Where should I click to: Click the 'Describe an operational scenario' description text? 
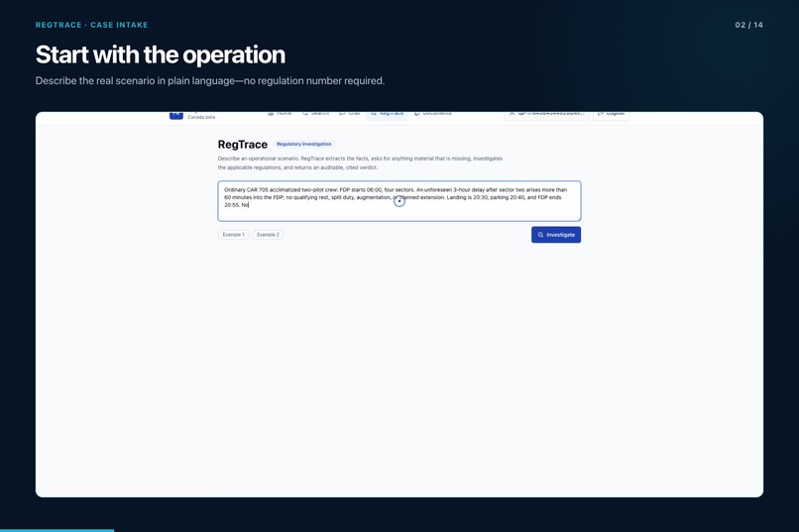360,162
